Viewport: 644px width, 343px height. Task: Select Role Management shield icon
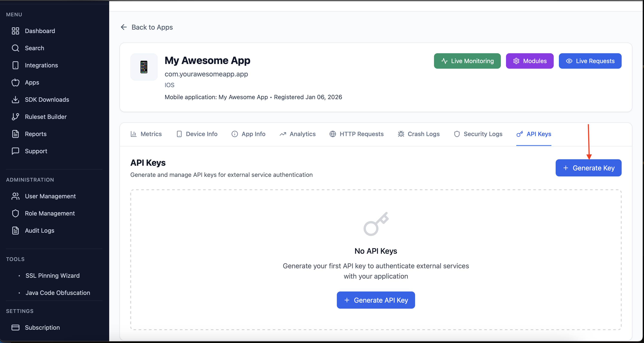(x=15, y=213)
